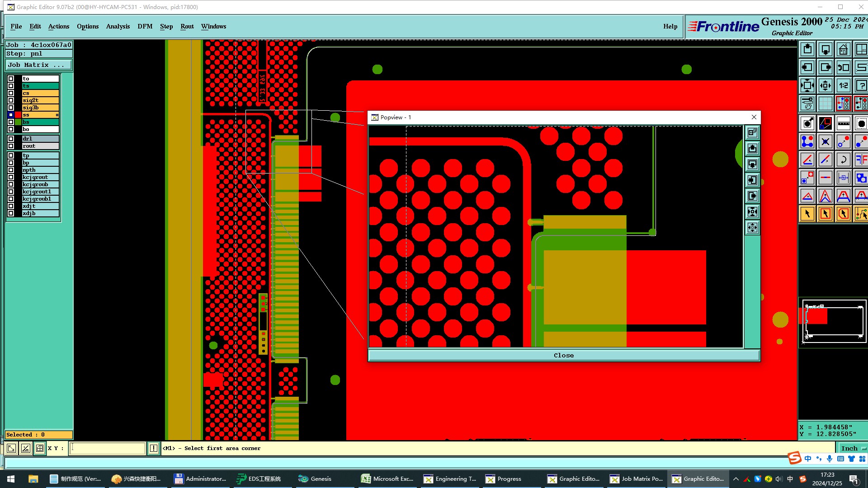Viewport: 868px width, 488px height.
Task: Open the Options menu dropdown
Action: pos(88,26)
